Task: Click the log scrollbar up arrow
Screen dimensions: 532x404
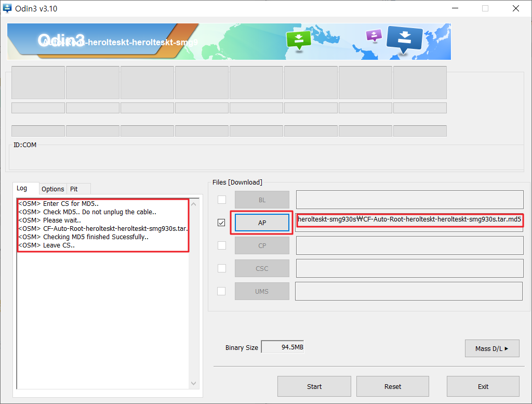Action: coord(194,204)
